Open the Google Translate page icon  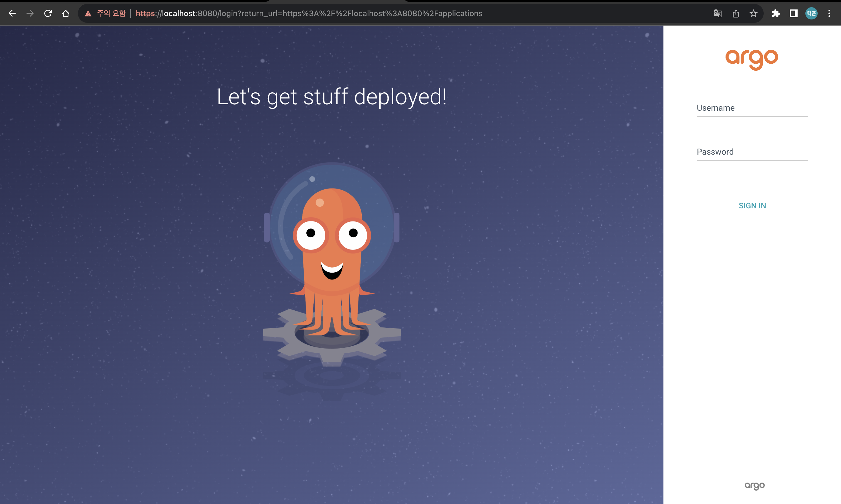click(717, 13)
